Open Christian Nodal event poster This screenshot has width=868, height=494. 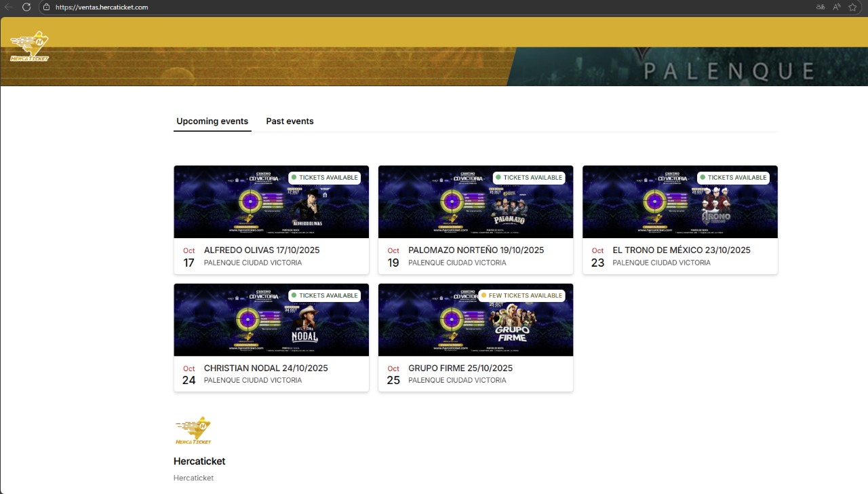pos(271,320)
